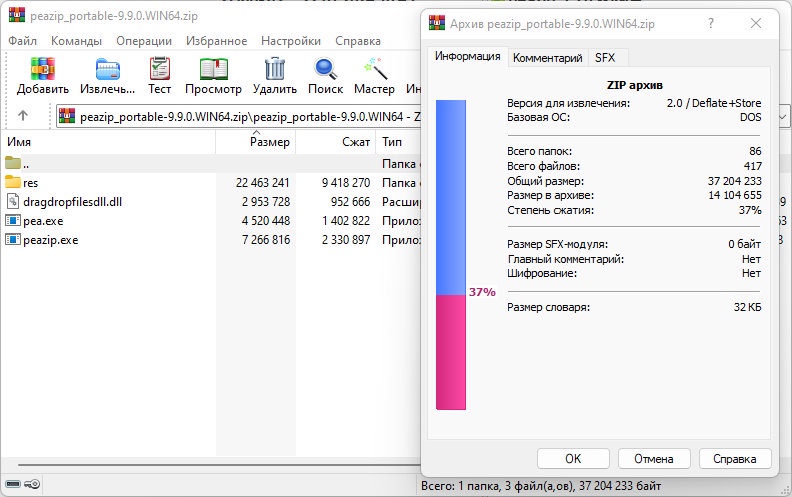This screenshot has height=497, width=792.
Task: Open the Команды menu
Action: click(76, 41)
